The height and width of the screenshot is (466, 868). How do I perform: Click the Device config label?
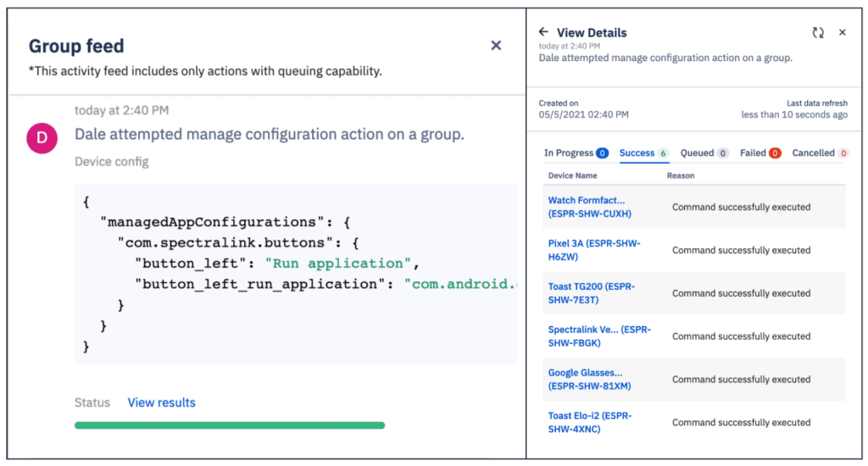(x=112, y=162)
